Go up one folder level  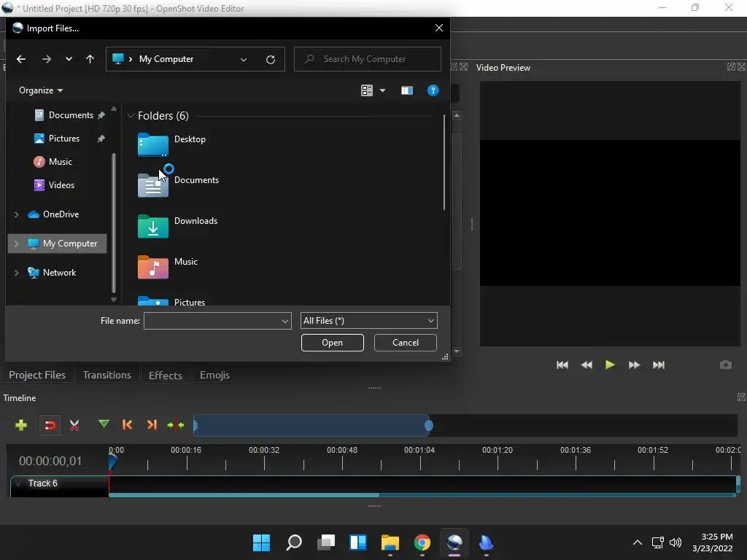(x=90, y=59)
